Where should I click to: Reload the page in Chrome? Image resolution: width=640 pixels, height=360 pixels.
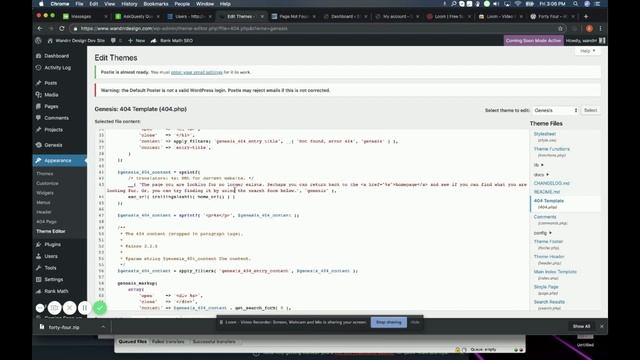click(x=62, y=29)
